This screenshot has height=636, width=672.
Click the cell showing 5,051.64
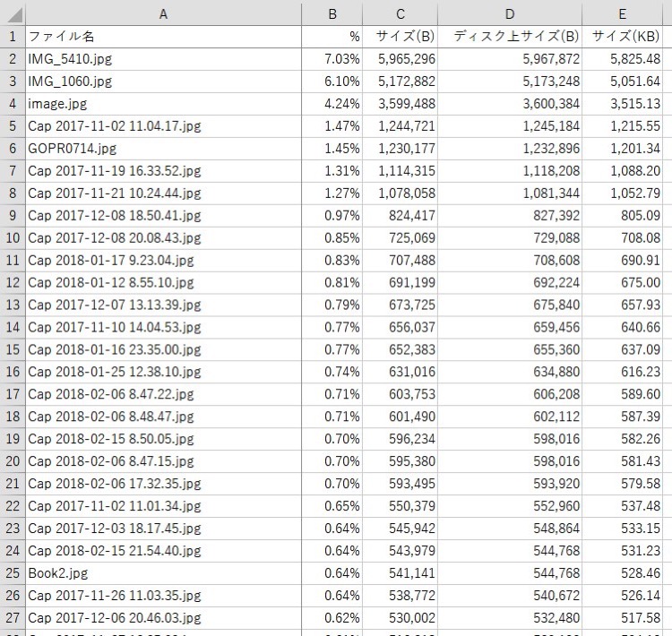[623, 82]
